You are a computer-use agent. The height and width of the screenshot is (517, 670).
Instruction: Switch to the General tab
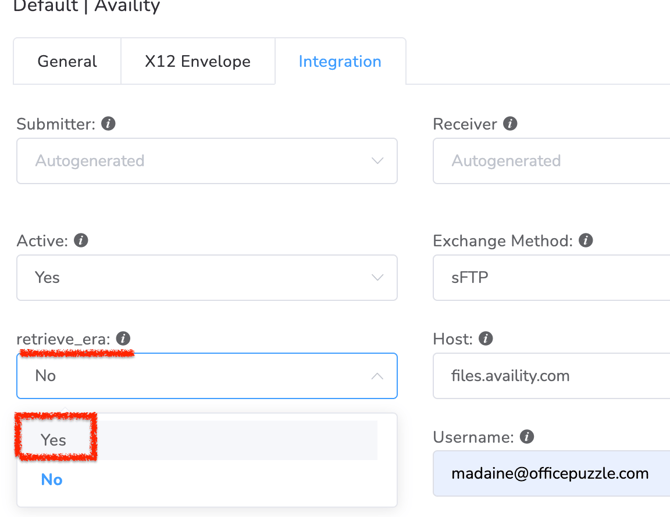click(67, 62)
